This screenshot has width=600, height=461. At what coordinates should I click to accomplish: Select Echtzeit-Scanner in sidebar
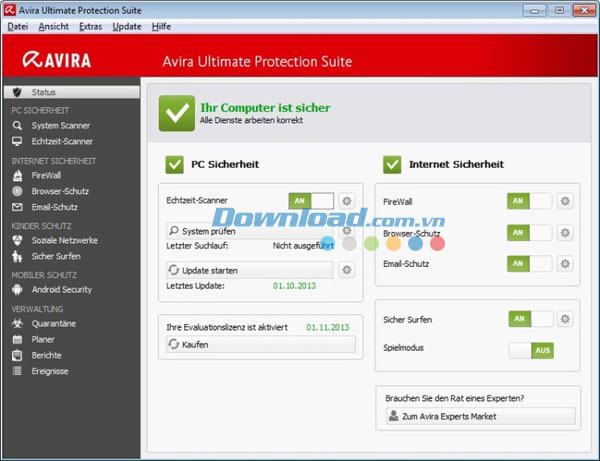[62, 141]
